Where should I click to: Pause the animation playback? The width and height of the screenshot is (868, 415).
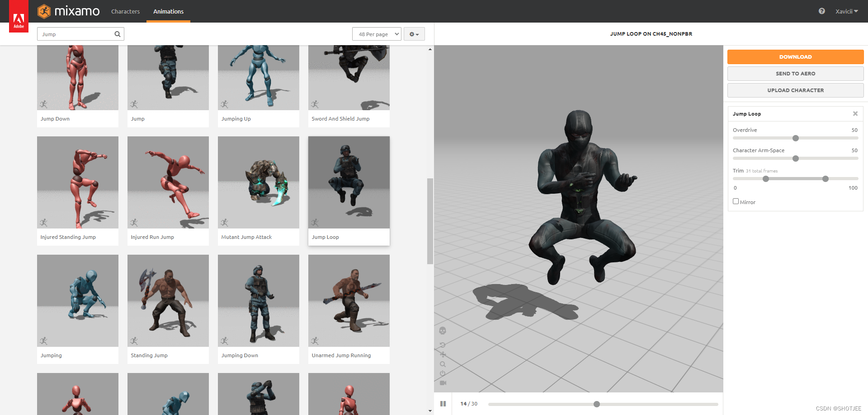coord(443,404)
